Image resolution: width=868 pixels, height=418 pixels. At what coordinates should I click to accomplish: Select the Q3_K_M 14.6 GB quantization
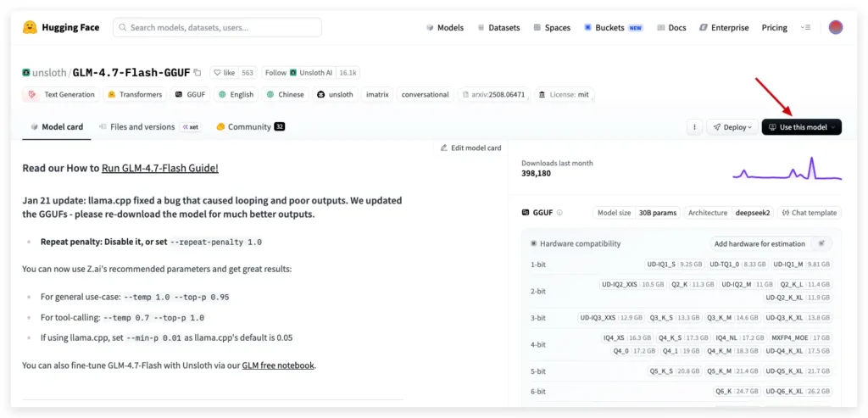click(x=732, y=318)
